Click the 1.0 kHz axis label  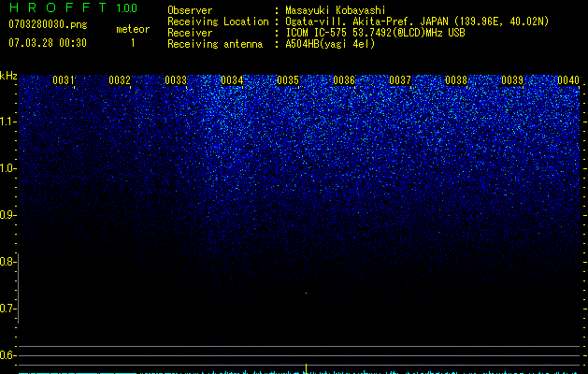coord(8,168)
